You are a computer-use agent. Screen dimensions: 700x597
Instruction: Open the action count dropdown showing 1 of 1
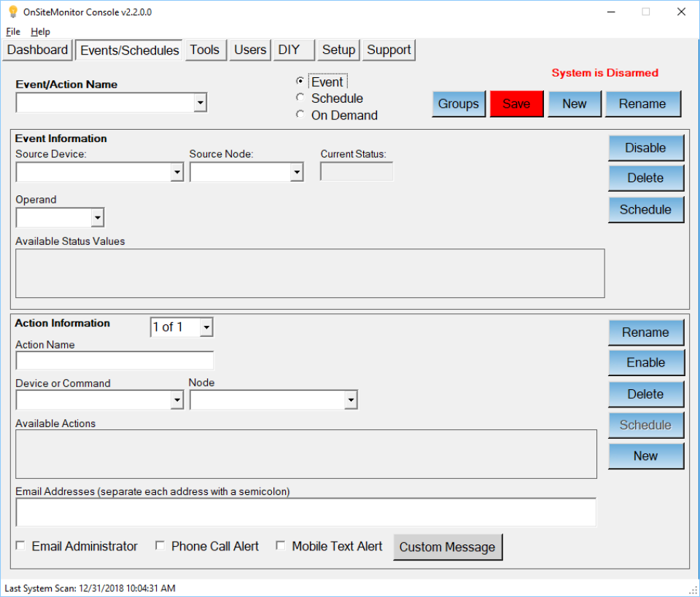click(x=206, y=327)
